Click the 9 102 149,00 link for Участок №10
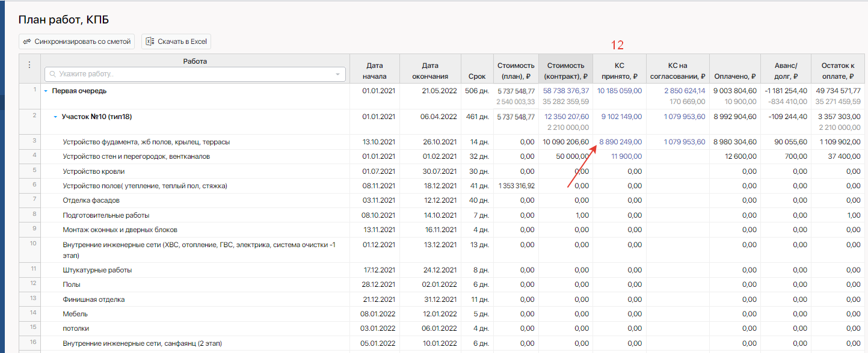The image size is (868, 353). tap(621, 117)
